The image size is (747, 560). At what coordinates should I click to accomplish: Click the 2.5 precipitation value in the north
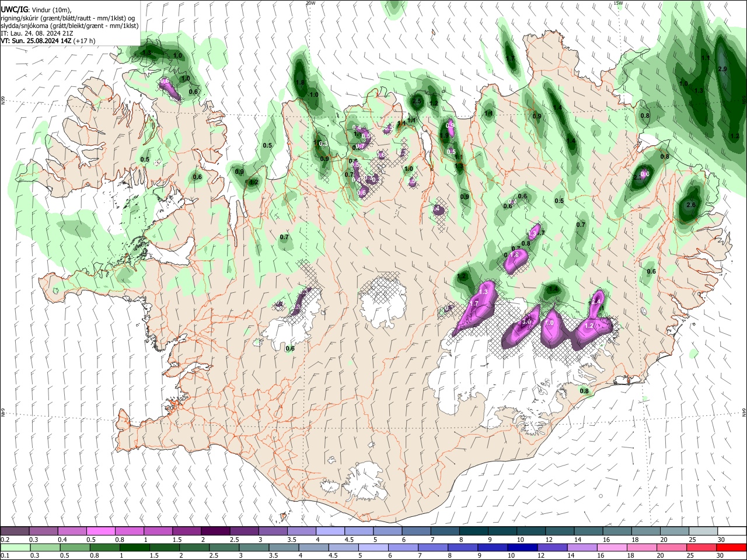point(417,101)
